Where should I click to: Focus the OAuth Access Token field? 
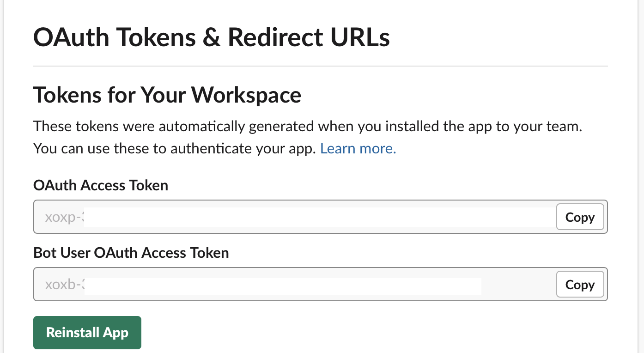(x=320, y=217)
